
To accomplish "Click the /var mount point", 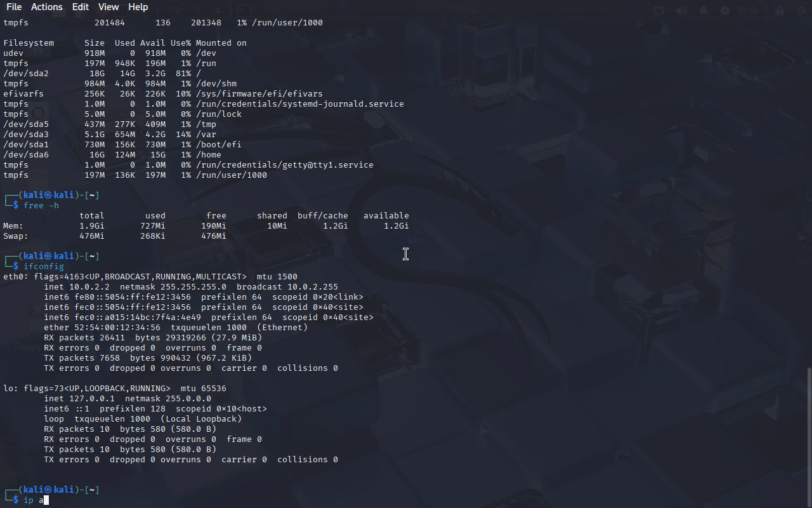I will click(x=206, y=135).
